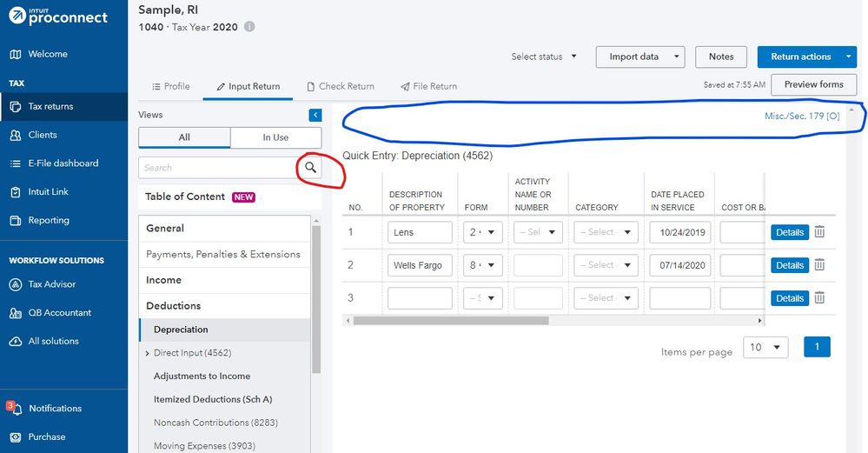Screen dimensions: 868x453
Task: Click the magnifying glass search icon
Action: click(310, 167)
